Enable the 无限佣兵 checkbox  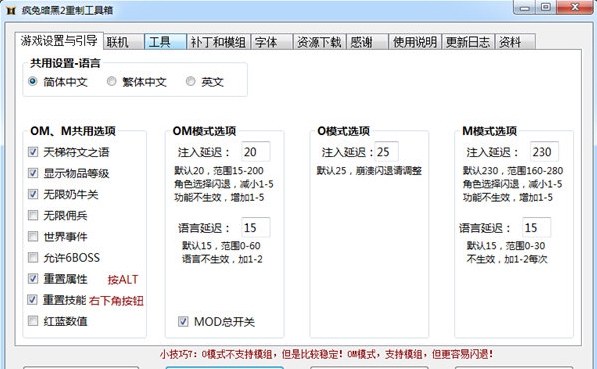tap(33, 215)
